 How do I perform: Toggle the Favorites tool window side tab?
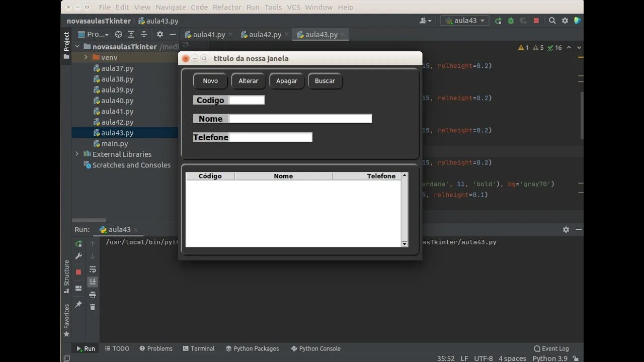(x=66, y=320)
